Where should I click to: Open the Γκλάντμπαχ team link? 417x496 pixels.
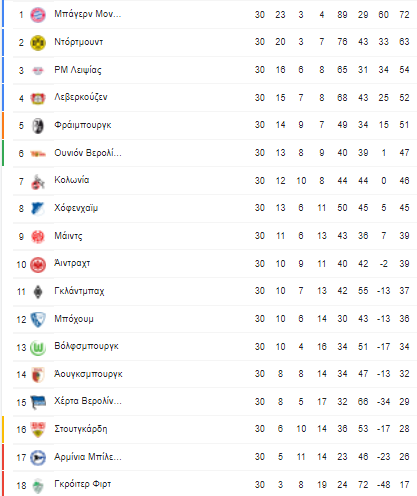point(79,291)
